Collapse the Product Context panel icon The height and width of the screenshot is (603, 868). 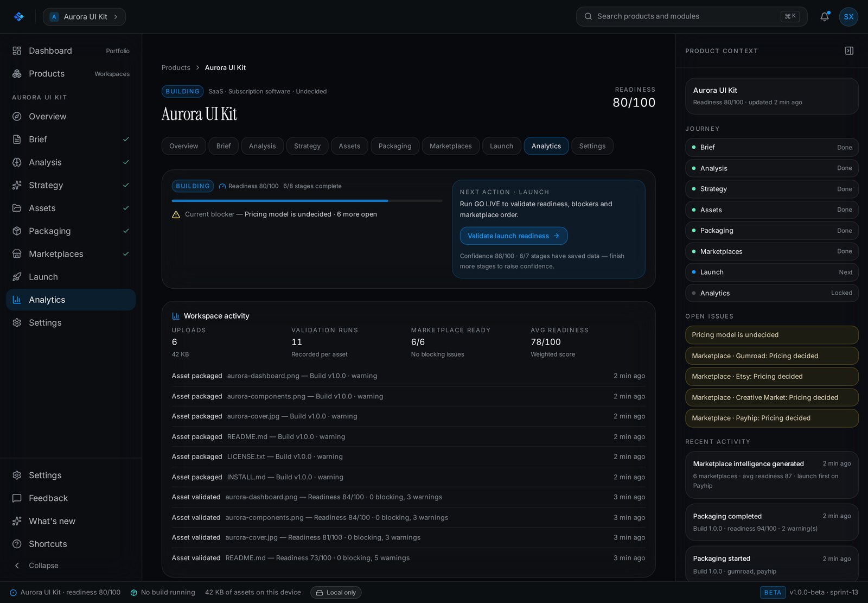pyautogui.click(x=849, y=50)
